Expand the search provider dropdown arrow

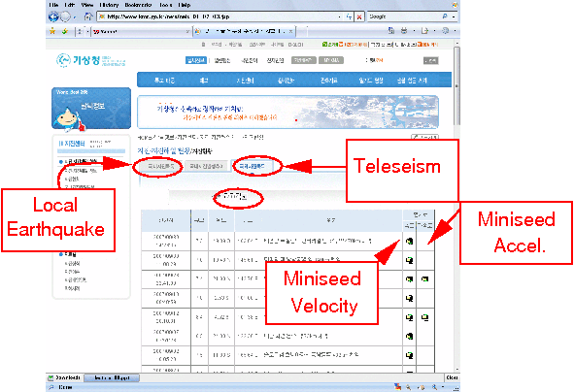(454, 16)
